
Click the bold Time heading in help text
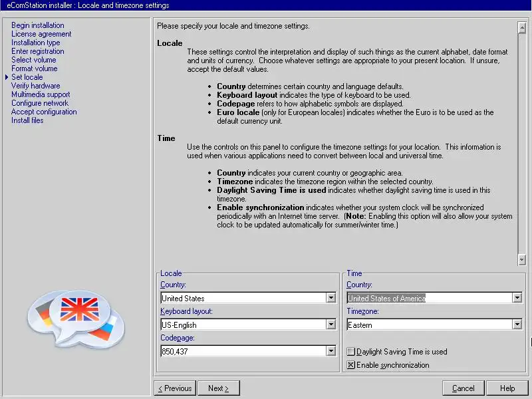[x=166, y=138]
